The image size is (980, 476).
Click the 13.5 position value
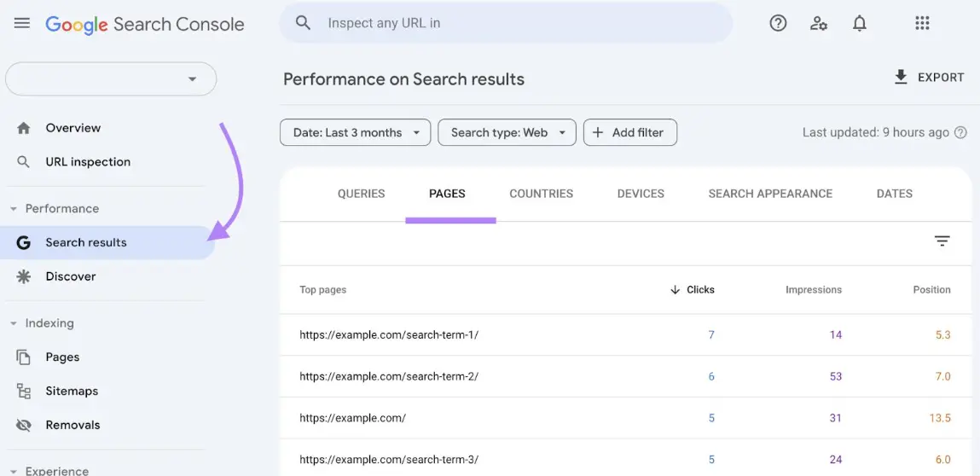pyautogui.click(x=940, y=418)
